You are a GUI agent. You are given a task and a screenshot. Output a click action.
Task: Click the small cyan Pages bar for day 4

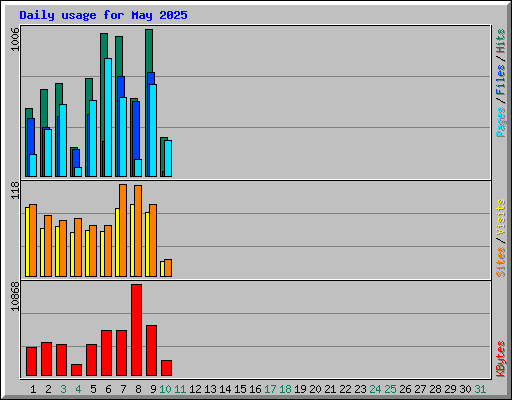point(78,172)
